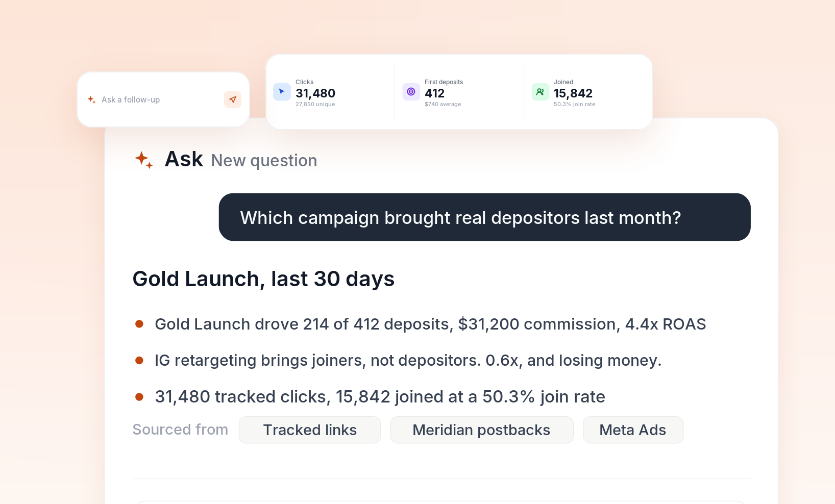Screen dimensions: 835x504
Task: Click the 'Joined' label
Action: [x=563, y=82]
